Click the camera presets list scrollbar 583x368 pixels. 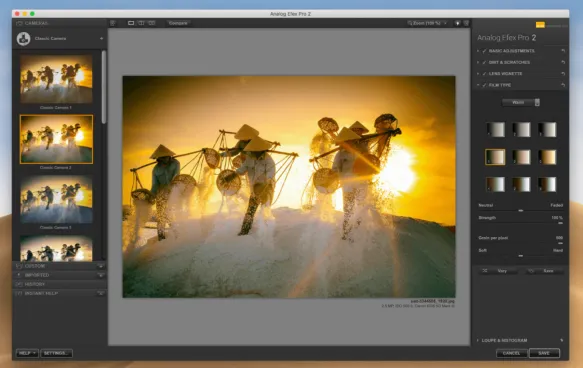click(104, 87)
